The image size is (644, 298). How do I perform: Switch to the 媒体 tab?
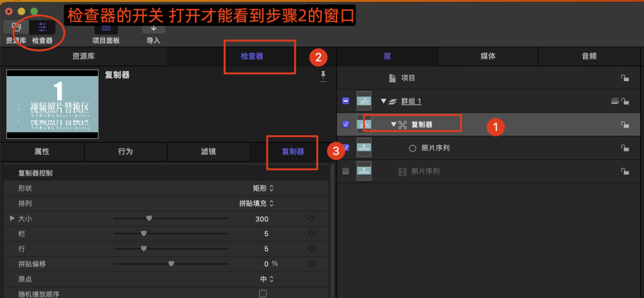[x=487, y=56]
